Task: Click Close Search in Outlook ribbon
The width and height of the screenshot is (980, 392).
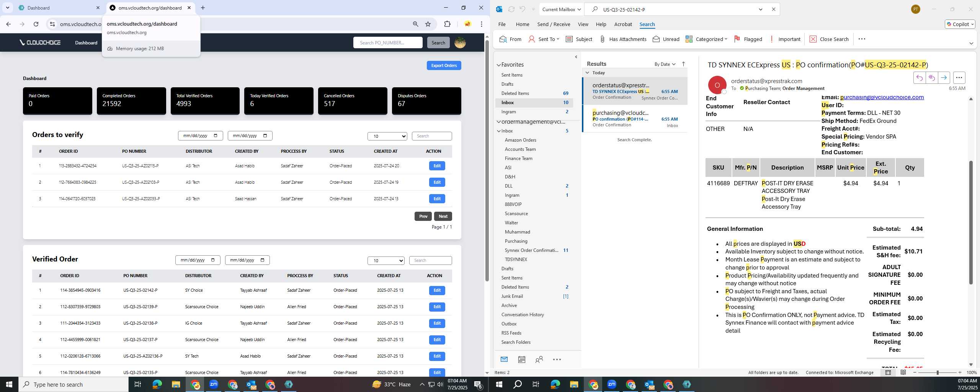Action: 829,39
